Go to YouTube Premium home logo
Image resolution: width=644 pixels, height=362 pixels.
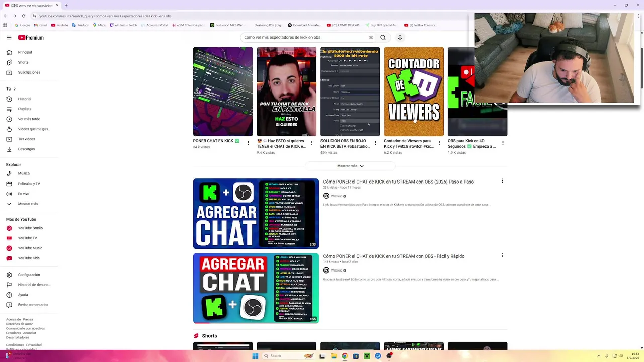coord(31,38)
